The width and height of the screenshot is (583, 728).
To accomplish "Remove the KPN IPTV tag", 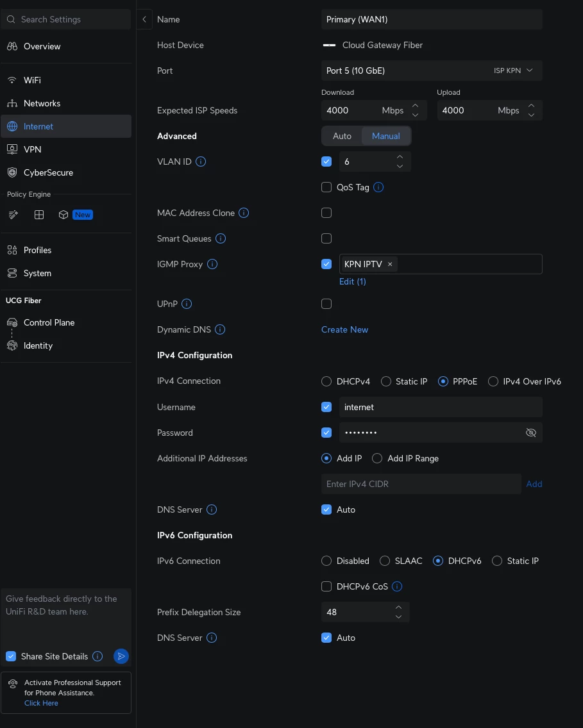I will 390,264.
